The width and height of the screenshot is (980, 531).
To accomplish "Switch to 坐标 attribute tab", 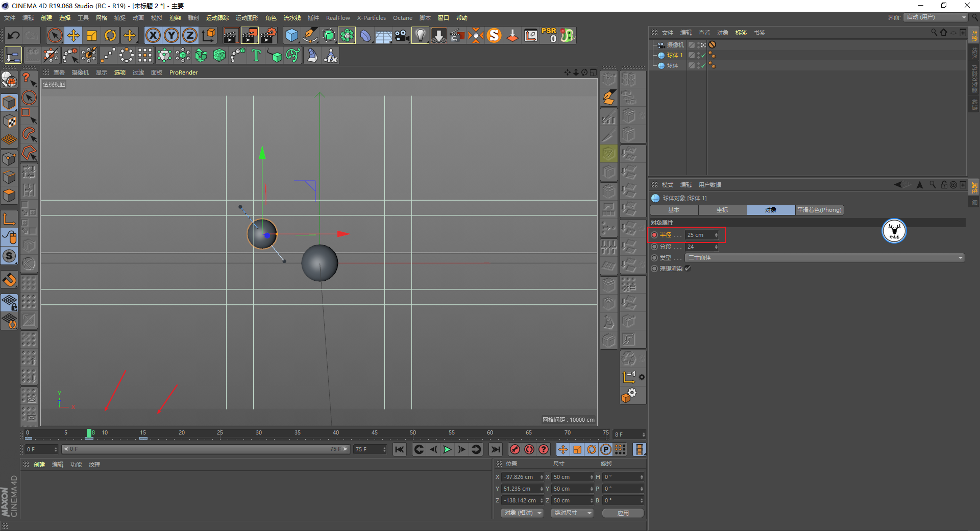I will [x=722, y=210].
